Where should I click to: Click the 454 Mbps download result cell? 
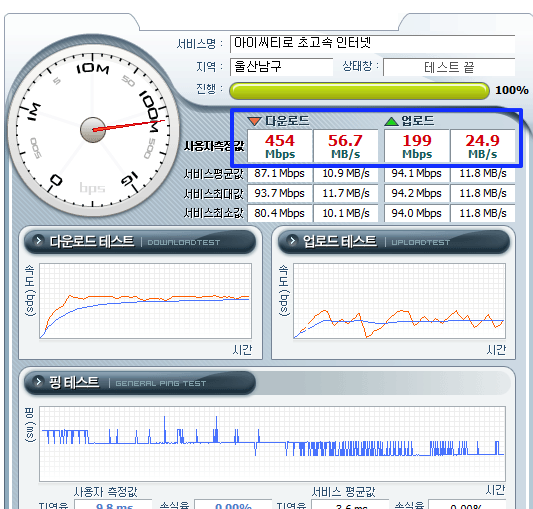280,146
